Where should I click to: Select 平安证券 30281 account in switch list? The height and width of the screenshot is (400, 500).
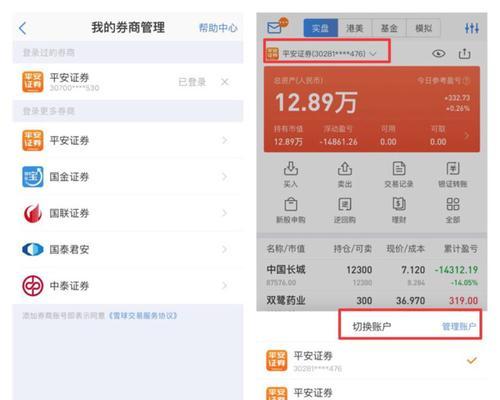coord(372,361)
